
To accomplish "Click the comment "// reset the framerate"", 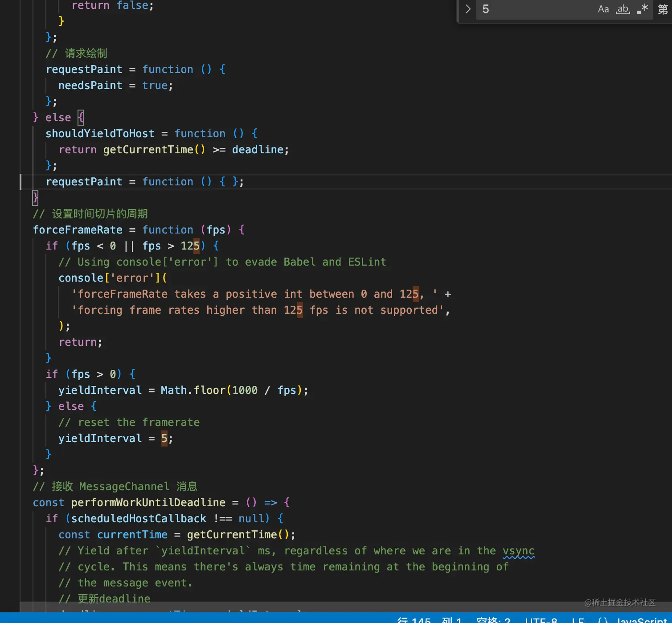I will [129, 422].
